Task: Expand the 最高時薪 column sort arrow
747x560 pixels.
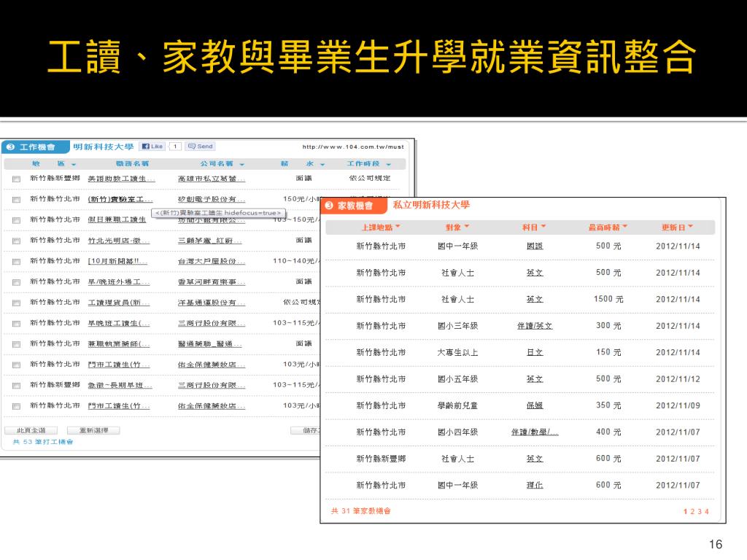Action: tap(625, 227)
